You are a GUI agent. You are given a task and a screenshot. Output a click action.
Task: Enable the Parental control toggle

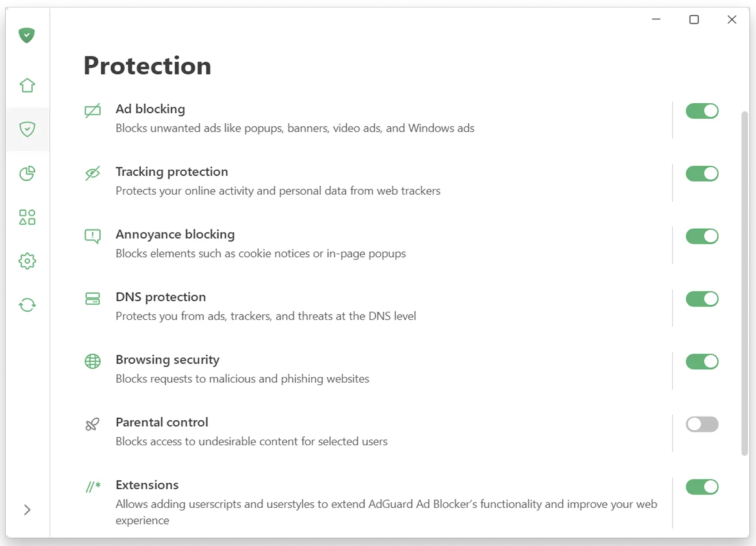(702, 425)
